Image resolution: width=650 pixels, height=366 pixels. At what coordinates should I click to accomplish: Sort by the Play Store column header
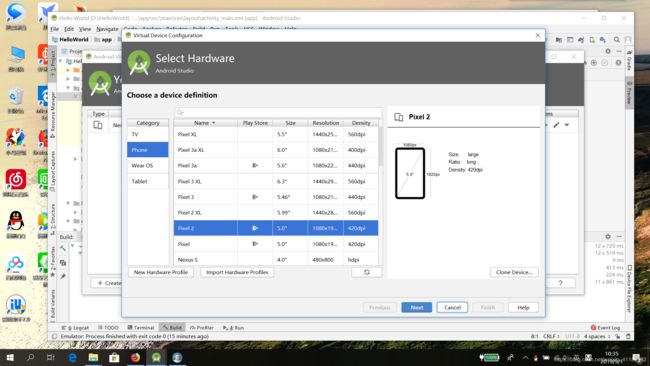pos(255,123)
